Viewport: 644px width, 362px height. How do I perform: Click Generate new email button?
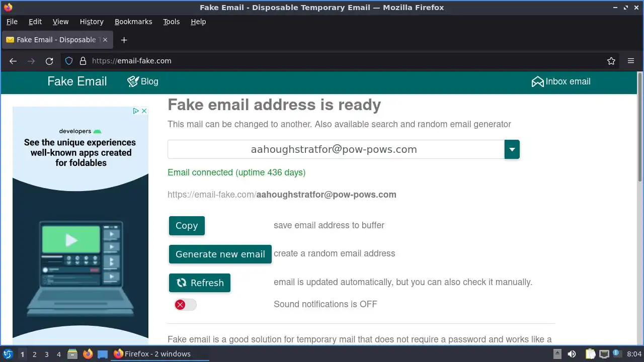pyautogui.click(x=220, y=254)
